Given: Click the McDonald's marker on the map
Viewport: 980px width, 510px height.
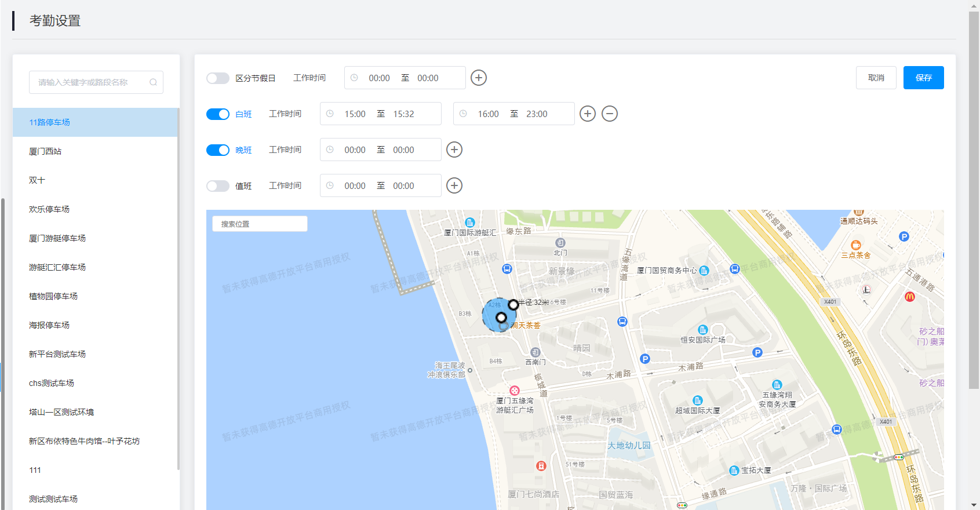Looking at the screenshot, I should (909, 297).
